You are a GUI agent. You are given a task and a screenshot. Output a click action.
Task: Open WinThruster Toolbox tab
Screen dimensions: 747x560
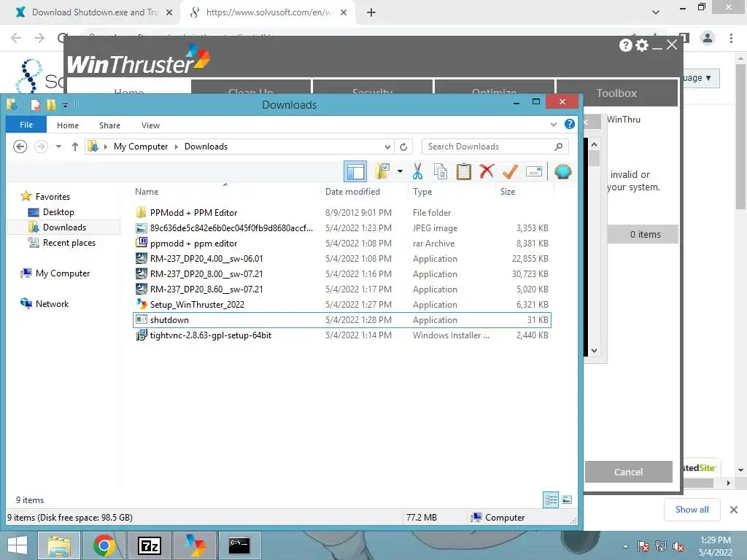click(616, 93)
